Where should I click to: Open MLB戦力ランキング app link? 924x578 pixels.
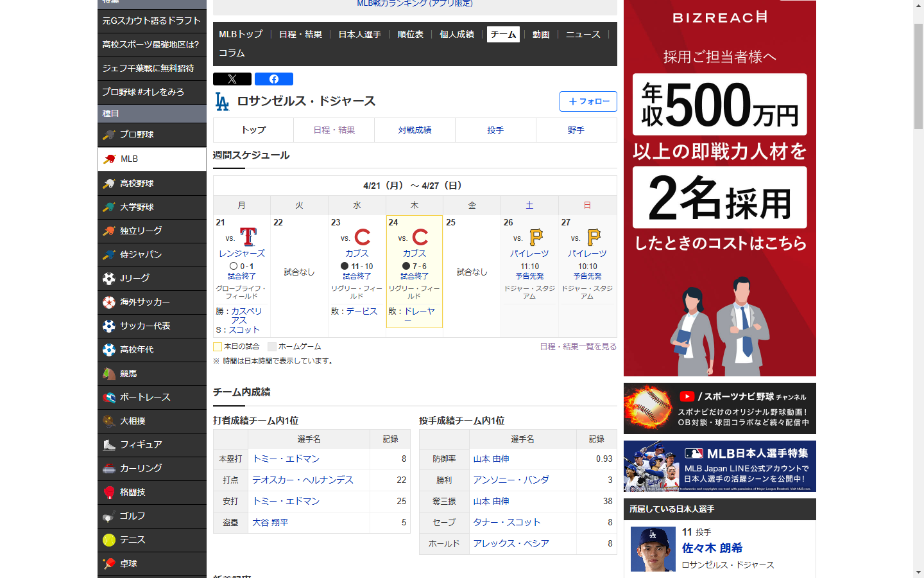[x=415, y=3]
